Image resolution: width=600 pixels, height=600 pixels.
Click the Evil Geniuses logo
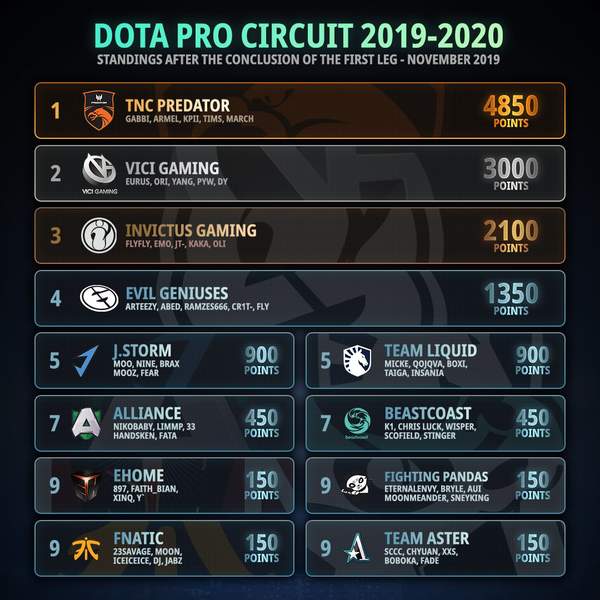[x=99, y=298]
